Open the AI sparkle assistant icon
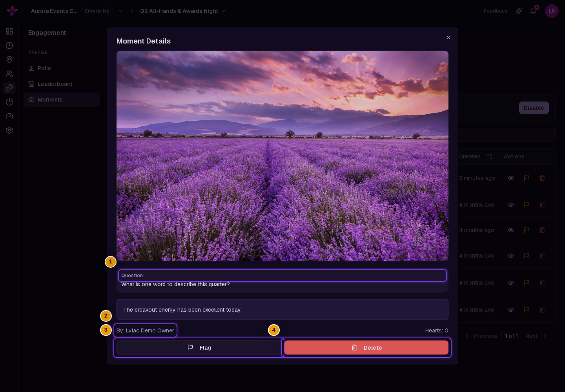 pos(519,11)
